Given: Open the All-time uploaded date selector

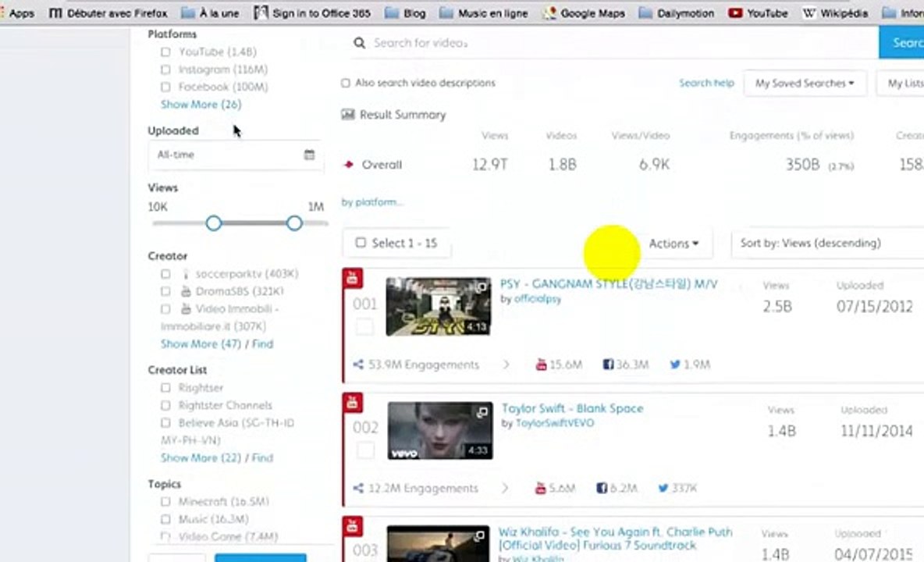Looking at the screenshot, I should pos(236,155).
